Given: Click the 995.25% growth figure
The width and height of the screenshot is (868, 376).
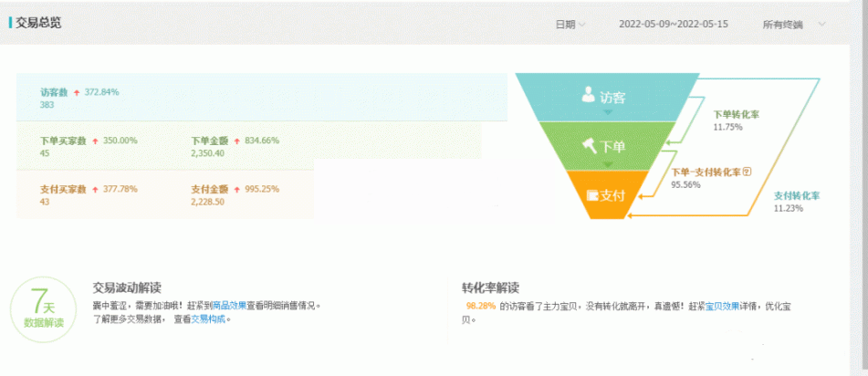Looking at the screenshot, I should click(262, 190).
